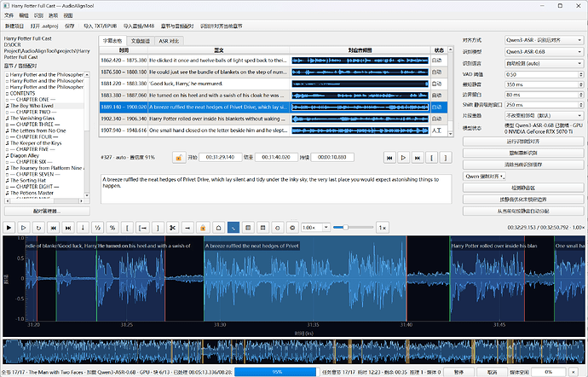
Task: Click the 350 ms spinner arrows
Action: 581,84
